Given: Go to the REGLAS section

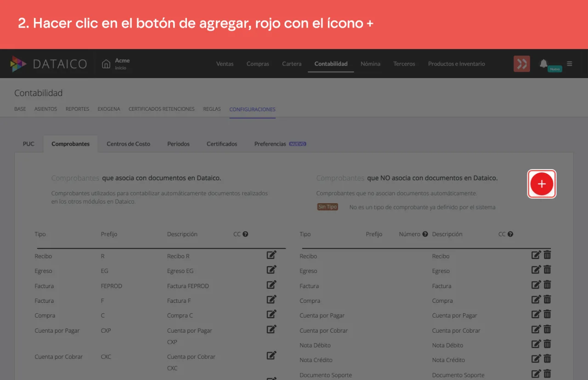Looking at the screenshot, I should tap(212, 109).
